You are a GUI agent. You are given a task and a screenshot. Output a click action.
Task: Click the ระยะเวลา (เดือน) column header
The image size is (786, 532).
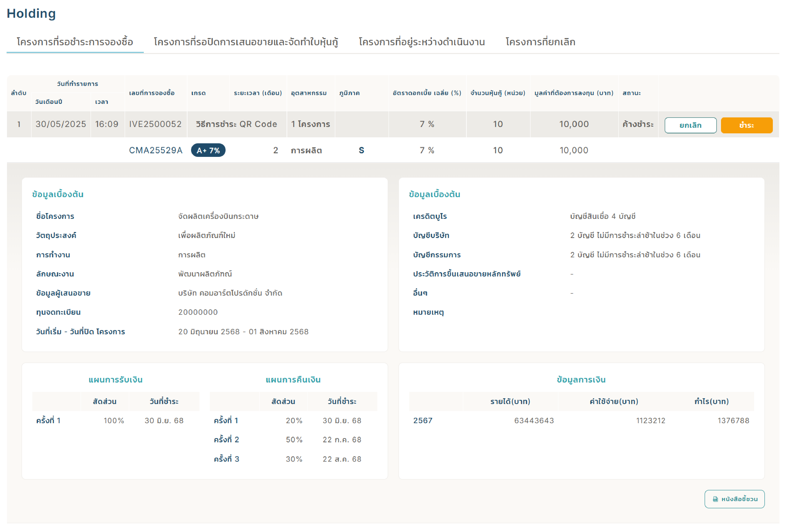pyautogui.click(x=258, y=93)
